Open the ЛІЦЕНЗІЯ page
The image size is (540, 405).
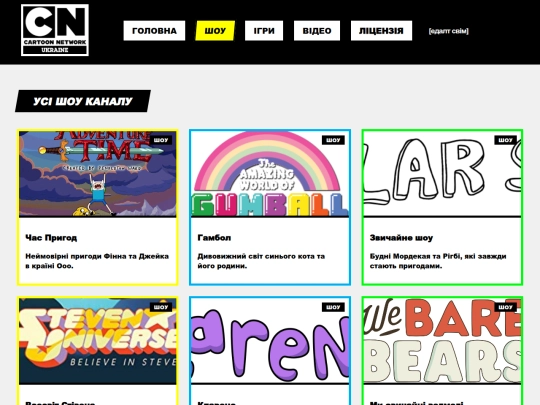(x=381, y=31)
